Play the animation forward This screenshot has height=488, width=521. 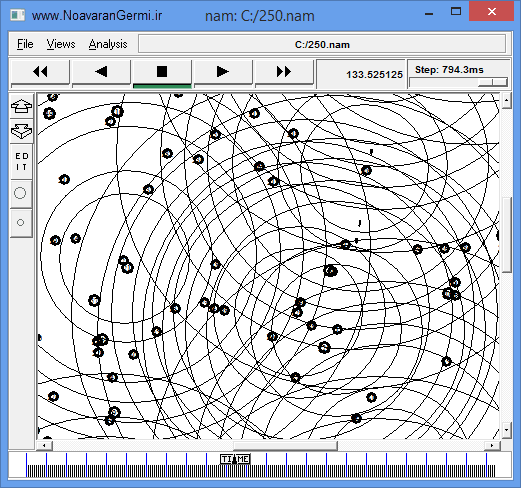point(223,72)
